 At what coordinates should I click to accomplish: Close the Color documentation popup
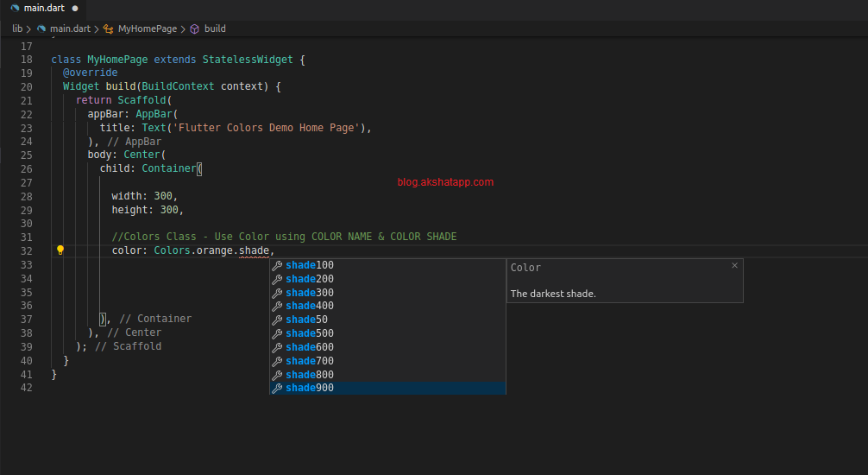pyautogui.click(x=734, y=266)
